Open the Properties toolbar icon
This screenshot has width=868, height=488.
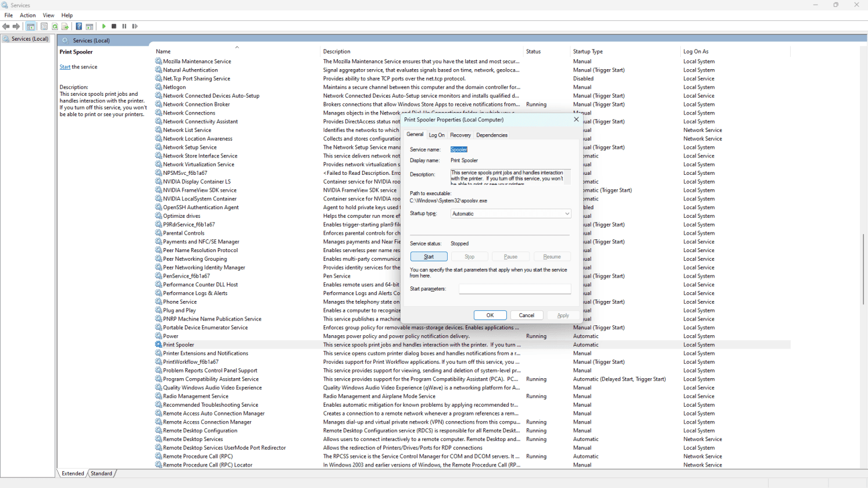(x=44, y=26)
